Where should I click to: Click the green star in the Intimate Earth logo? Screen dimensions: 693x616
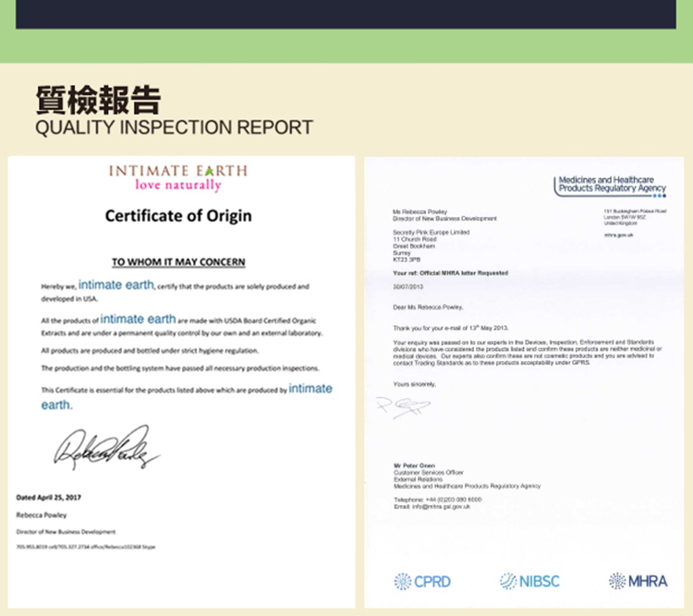click(x=208, y=171)
